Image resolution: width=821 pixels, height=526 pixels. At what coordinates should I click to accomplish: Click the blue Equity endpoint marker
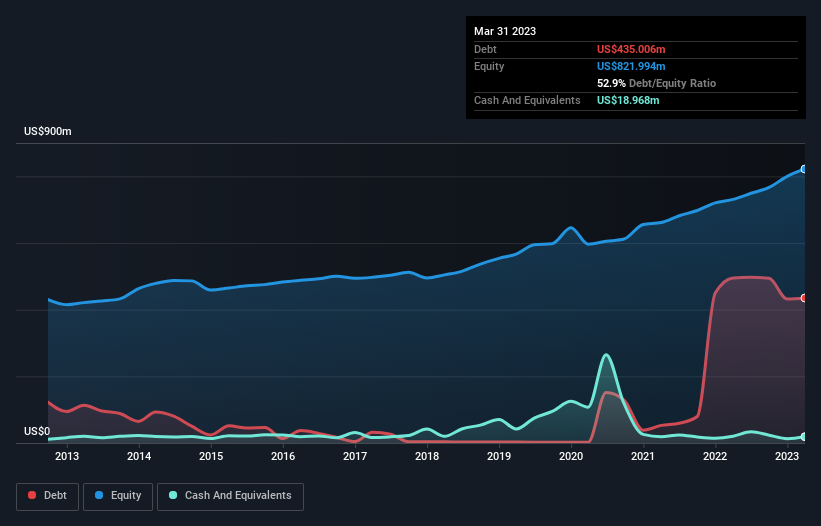click(804, 169)
